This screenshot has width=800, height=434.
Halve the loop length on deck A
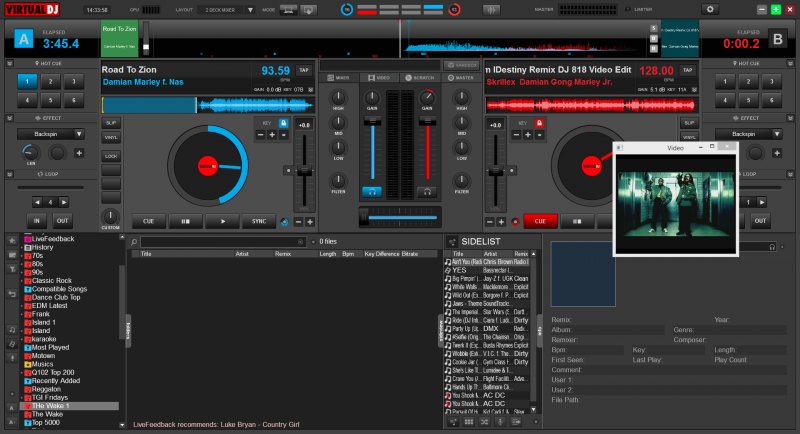pyautogui.click(x=37, y=202)
